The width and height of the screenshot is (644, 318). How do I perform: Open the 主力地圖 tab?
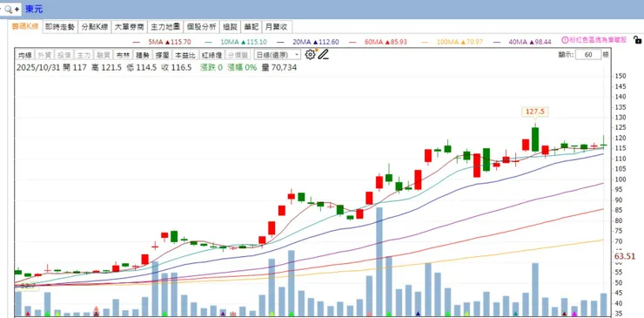165,27
